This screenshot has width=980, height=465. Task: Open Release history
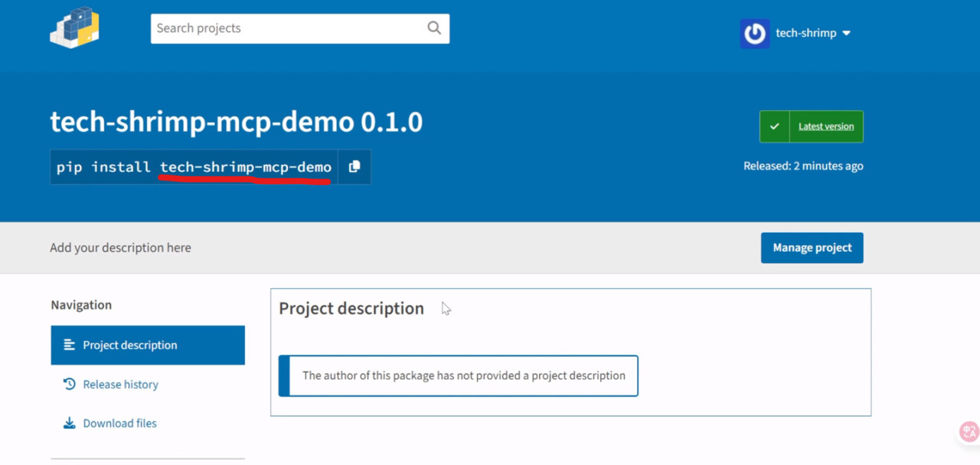coord(120,385)
